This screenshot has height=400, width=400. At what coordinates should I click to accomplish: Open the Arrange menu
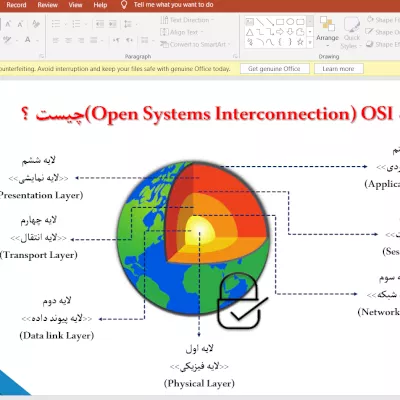click(327, 32)
